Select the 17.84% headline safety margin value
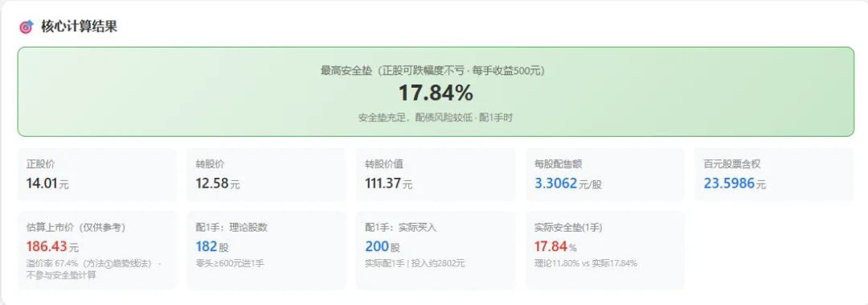868x305 pixels. point(436,93)
